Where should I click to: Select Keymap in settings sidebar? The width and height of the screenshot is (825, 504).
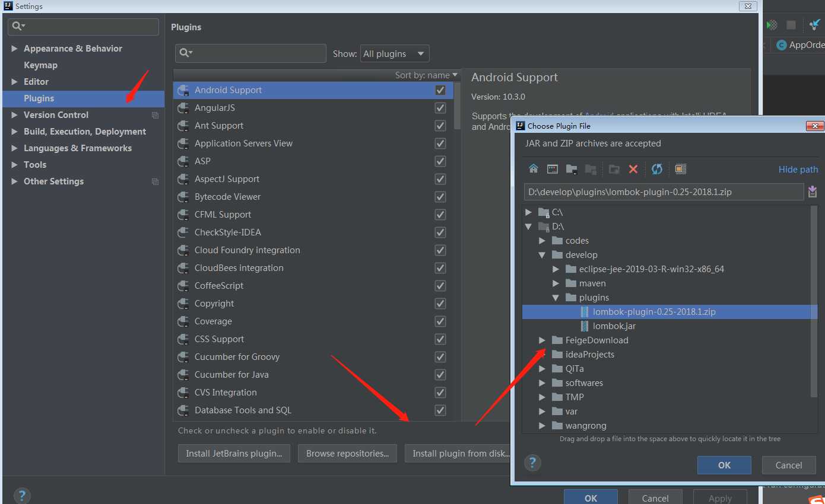[40, 65]
